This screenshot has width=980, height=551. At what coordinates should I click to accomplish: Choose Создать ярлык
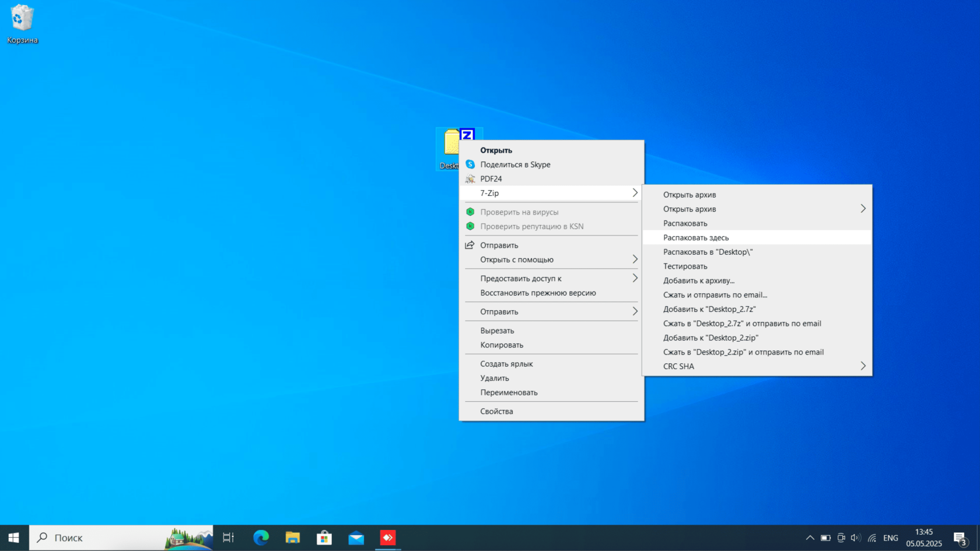click(x=551, y=363)
